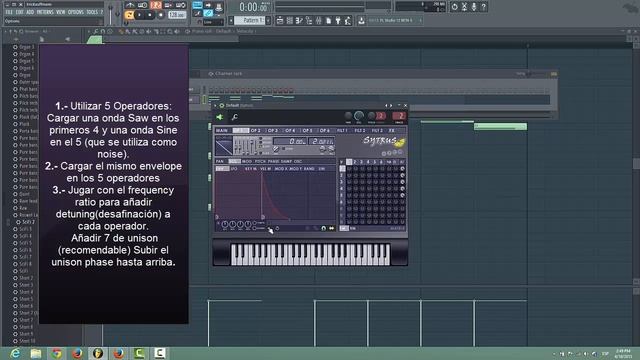Toggle the 3-2-1 countdown before recording
The width and height of the screenshot is (640, 360).
click(156, 5)
